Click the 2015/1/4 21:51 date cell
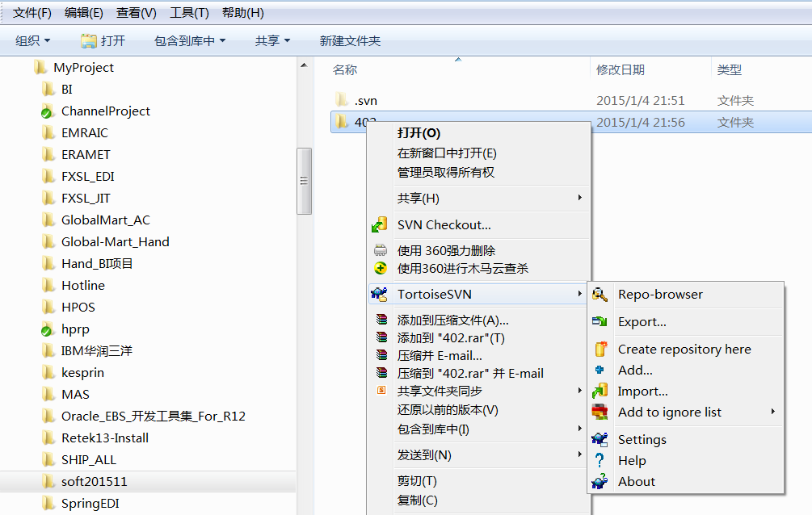The width and height of the screenshot is (812, 515). (641, 100)
